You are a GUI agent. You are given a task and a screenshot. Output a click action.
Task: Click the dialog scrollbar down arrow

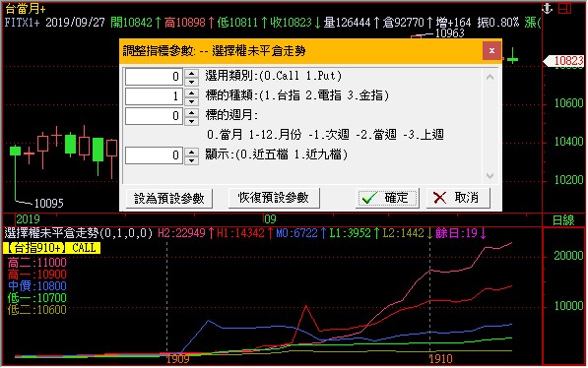[x=490, y=176]
